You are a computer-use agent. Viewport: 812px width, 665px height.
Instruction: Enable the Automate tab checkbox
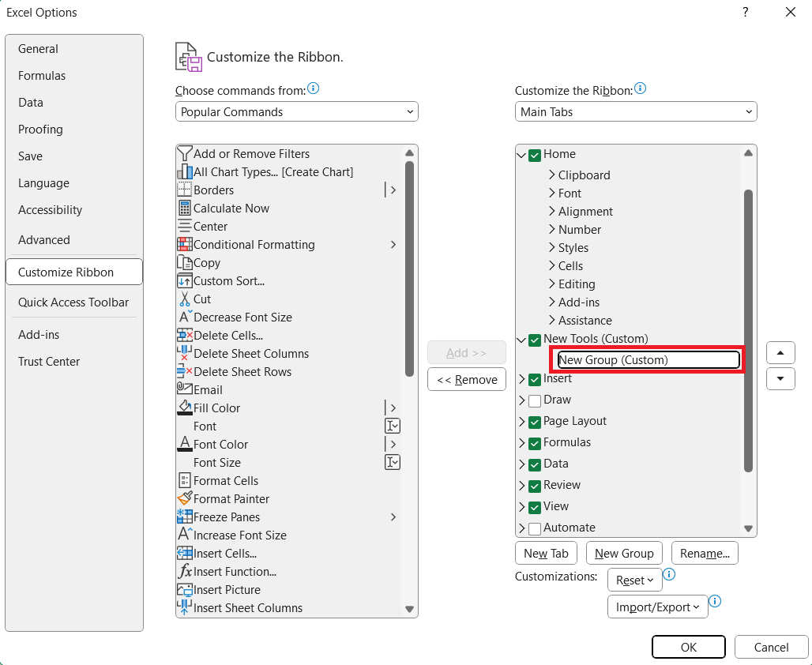click(535, 528)
